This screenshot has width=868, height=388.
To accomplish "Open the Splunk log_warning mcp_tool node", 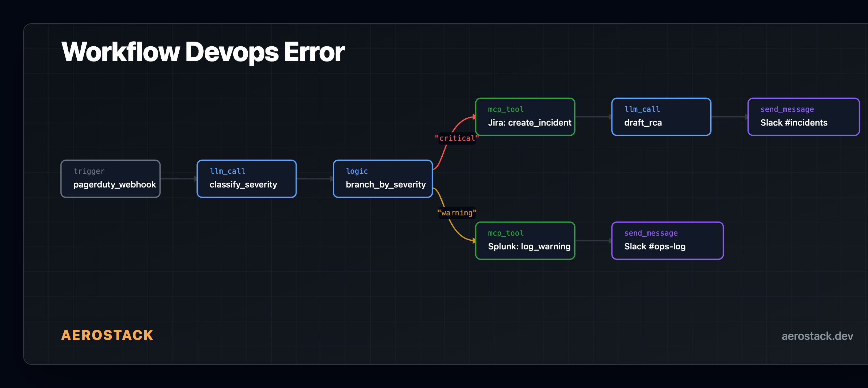I will [x=525, y=240].
